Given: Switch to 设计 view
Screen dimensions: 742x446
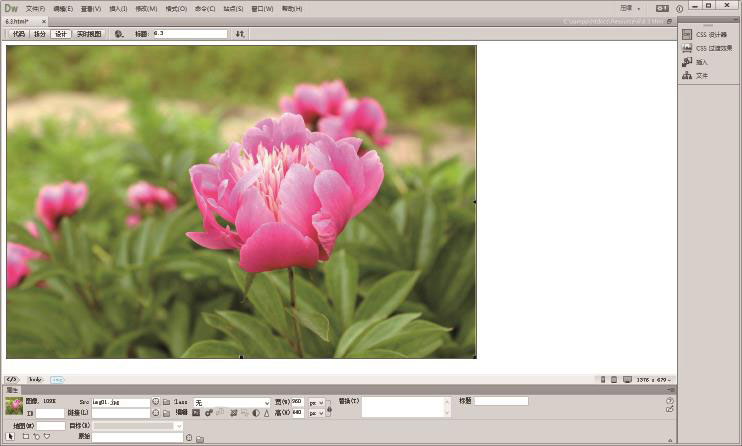Looking at the screenshot, I should click(x=62, y=33).
